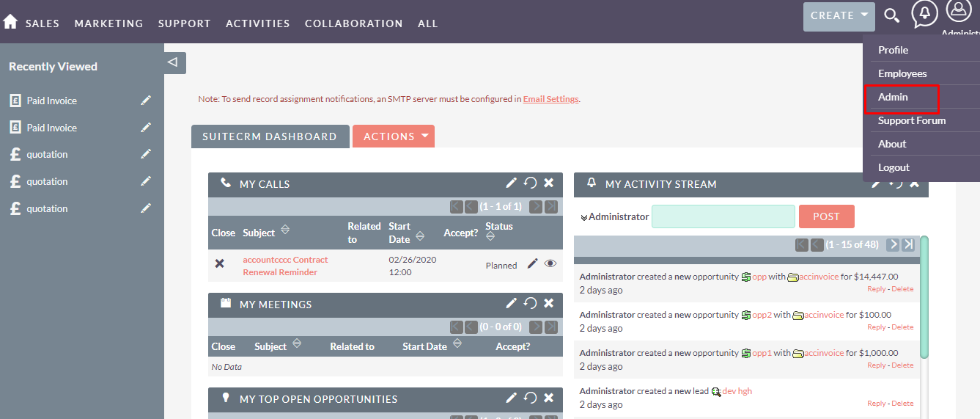This screenshot has width=980, height=419.
Task: Edit the third quotation pencil icon
Action: (146, 208)
